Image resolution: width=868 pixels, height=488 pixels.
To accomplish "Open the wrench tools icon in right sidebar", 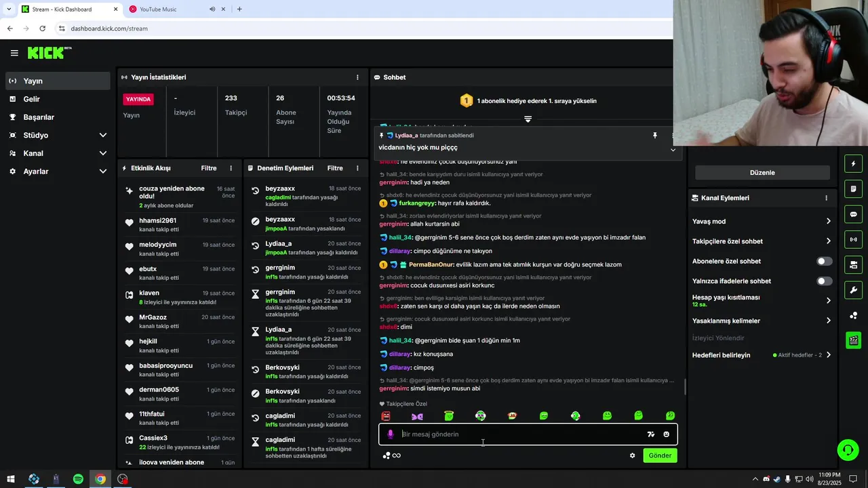I will (853, 290).
